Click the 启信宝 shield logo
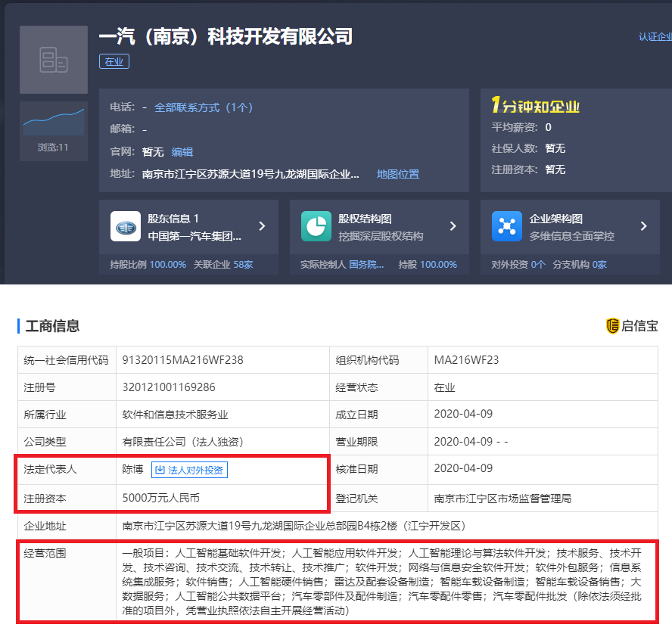 point(613,326)
